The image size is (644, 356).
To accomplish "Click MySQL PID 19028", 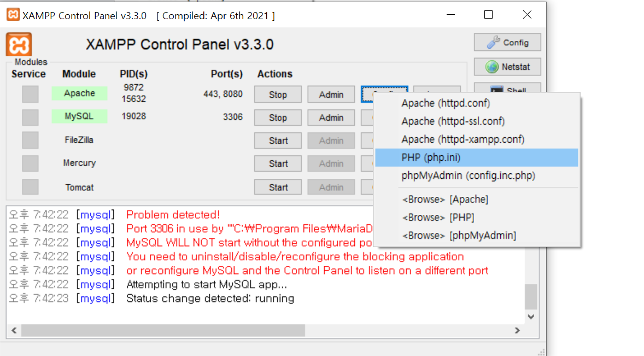I will point(133,116).
